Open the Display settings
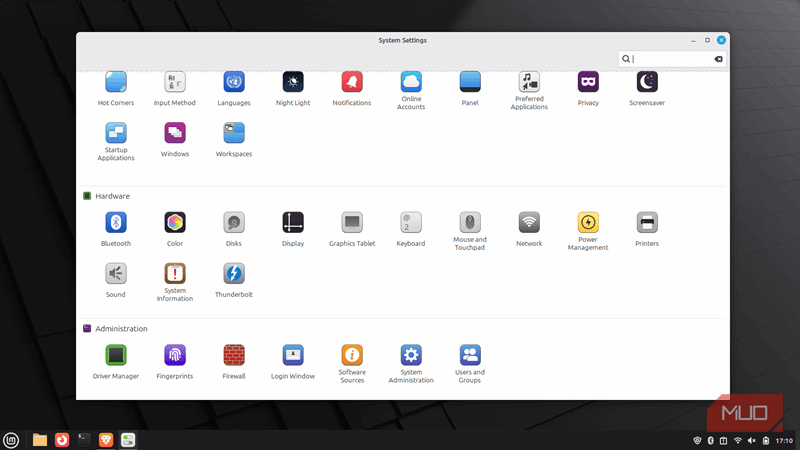The image size is (800, 450). tap(293, 223)
